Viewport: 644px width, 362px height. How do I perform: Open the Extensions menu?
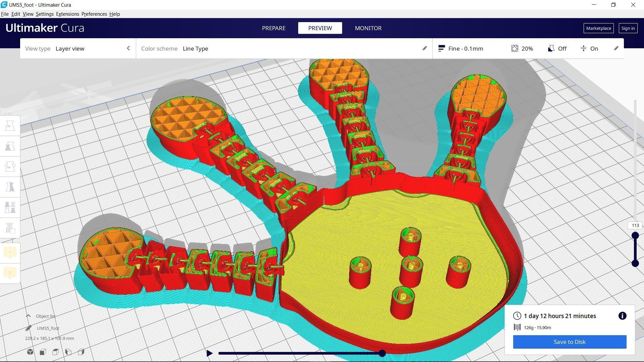coord(67,14)
